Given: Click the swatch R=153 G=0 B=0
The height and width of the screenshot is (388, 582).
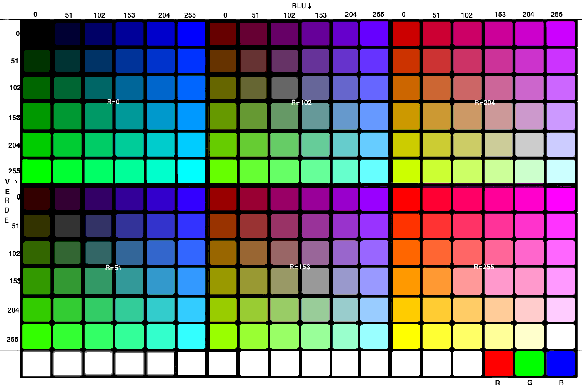Looking at the screenshot, I should coord(223,199).
